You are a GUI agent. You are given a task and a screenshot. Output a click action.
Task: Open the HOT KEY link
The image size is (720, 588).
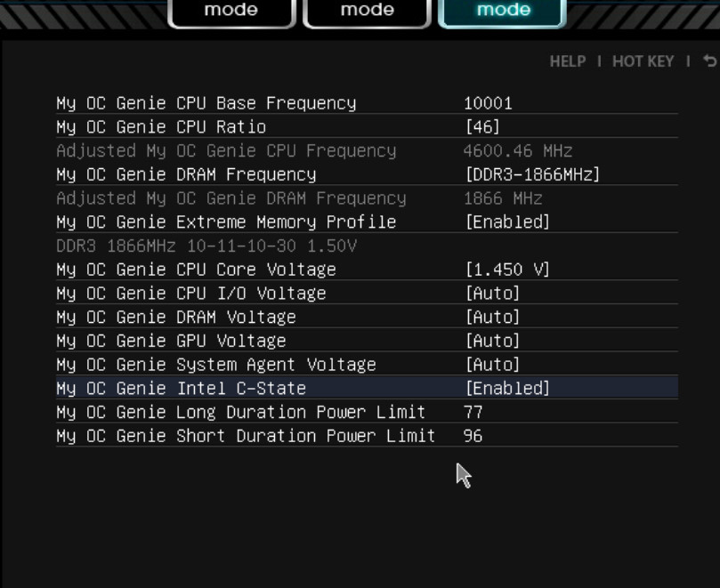coord(643,61)
